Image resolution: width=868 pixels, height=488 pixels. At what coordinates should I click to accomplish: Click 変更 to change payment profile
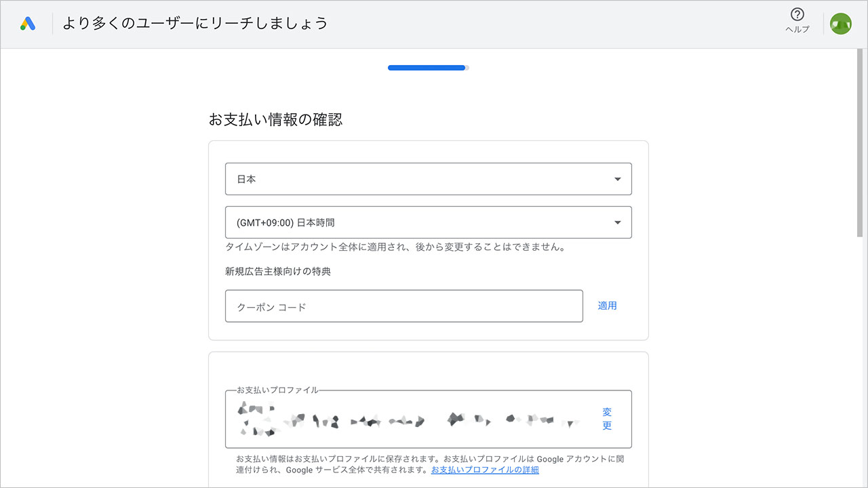click(x=606, y=418)
